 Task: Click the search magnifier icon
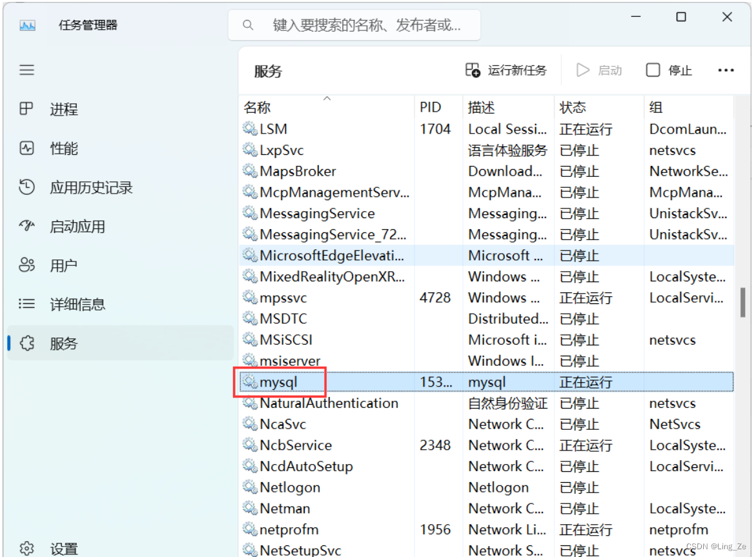pyautogui.click(x=248, y=25)
